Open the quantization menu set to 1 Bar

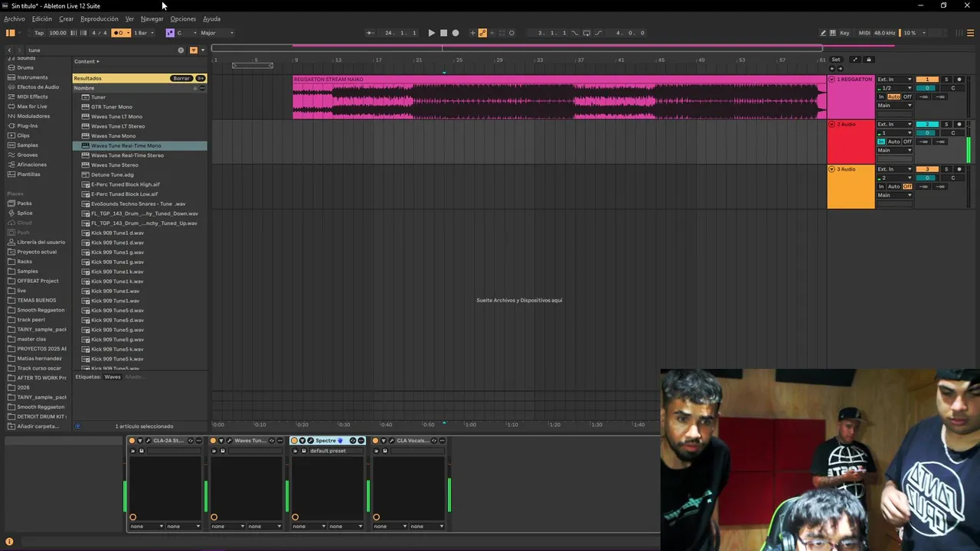[x=144, y=33]
